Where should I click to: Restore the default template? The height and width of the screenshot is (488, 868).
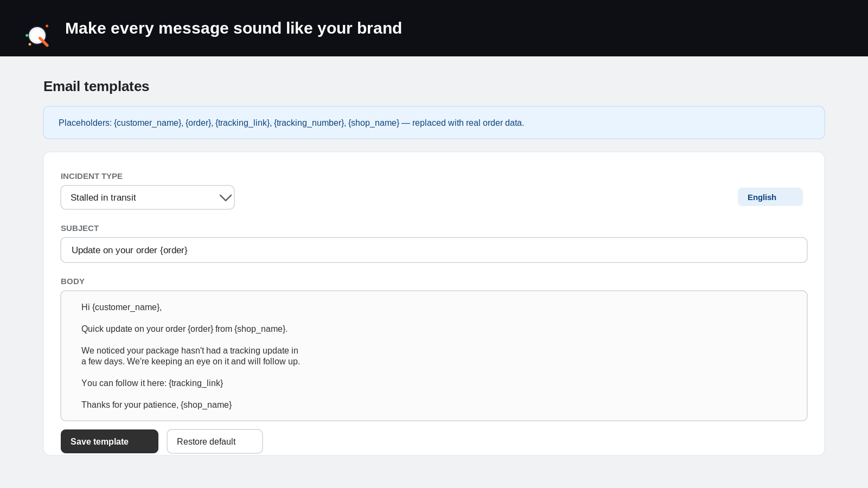tap(215, 441)
